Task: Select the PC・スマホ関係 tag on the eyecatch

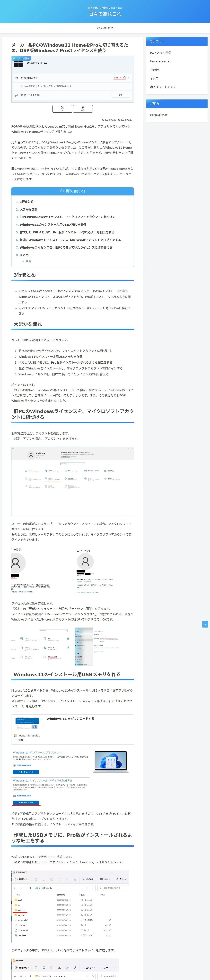Action: click(21, 59)
